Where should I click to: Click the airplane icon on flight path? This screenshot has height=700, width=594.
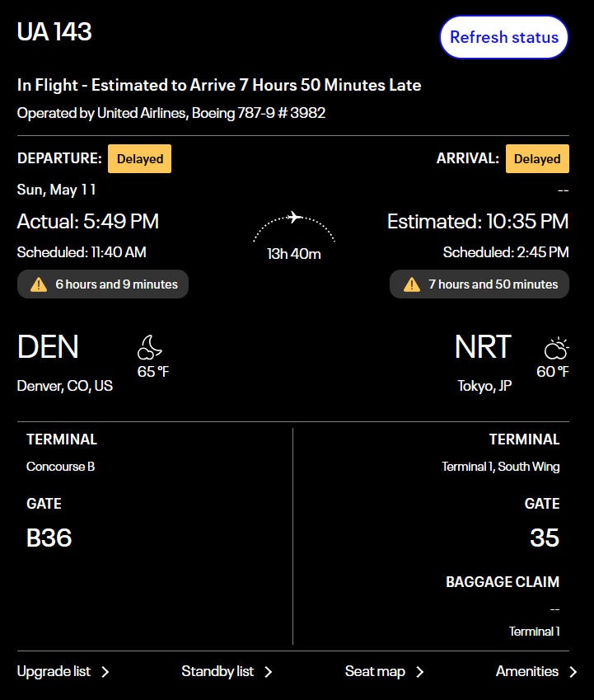pyautogui.click(x=294, y=218)
